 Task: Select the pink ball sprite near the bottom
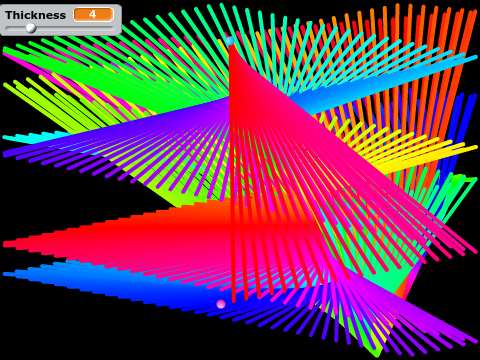pyautogui.click(x=221, y=304)
